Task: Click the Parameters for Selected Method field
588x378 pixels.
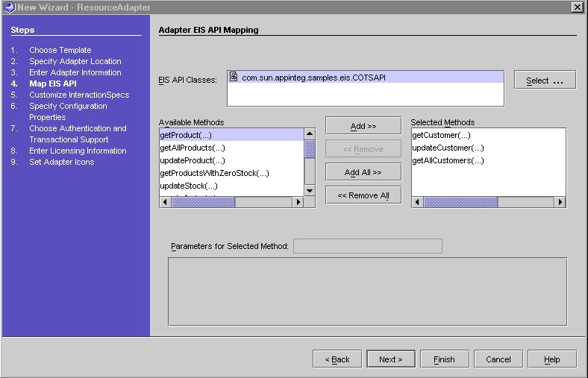Action: pos(367,246)
